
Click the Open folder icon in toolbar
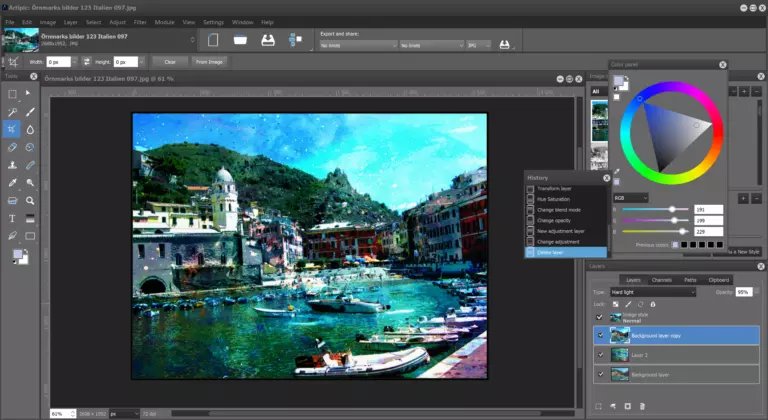click(239, 41)
